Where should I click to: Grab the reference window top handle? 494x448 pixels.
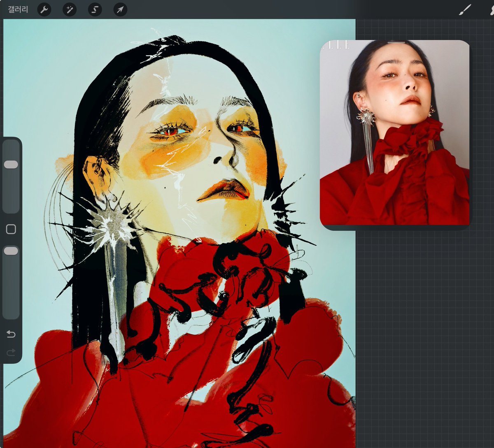396,42
